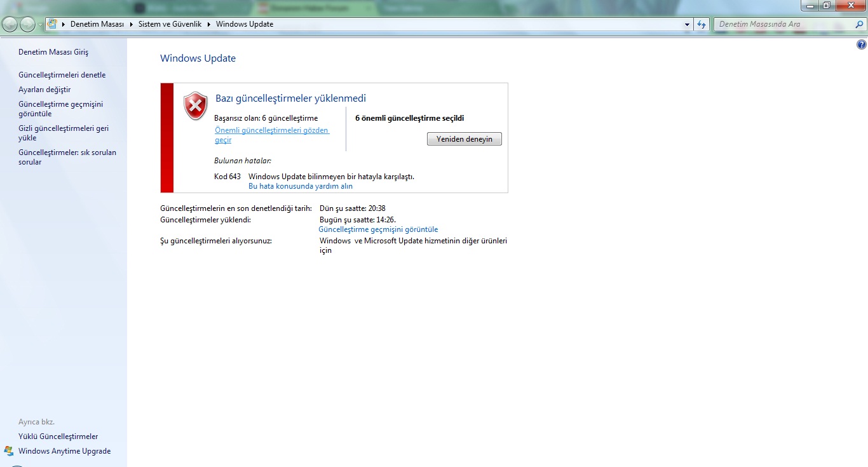Click the Back navigation arrow
The width and height of the screenshot is (868, 467).
[x=10, y=24]
